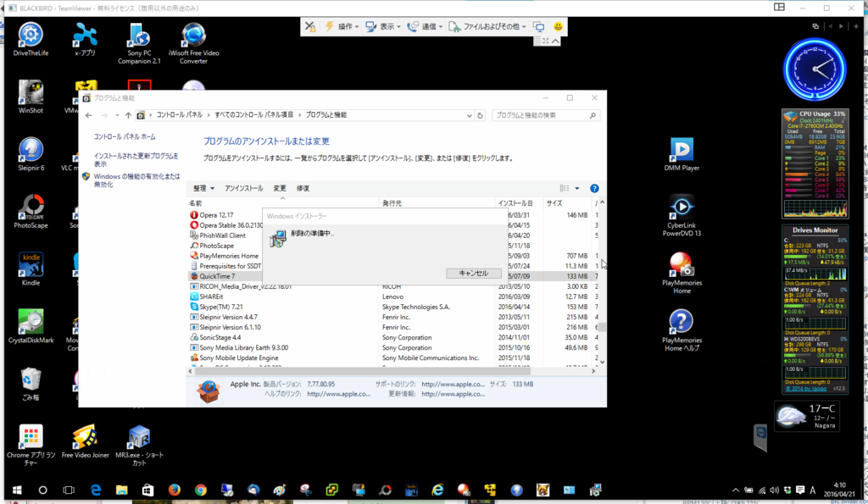Open x-アプリ desktop icon
This screenshot has width=868, height=504.
point(85,40)
